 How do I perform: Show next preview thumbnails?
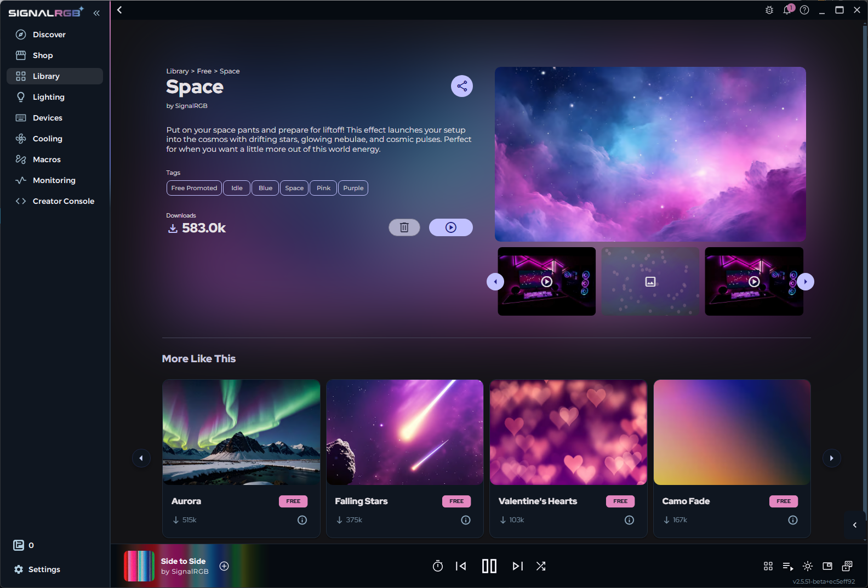point(806,282)
